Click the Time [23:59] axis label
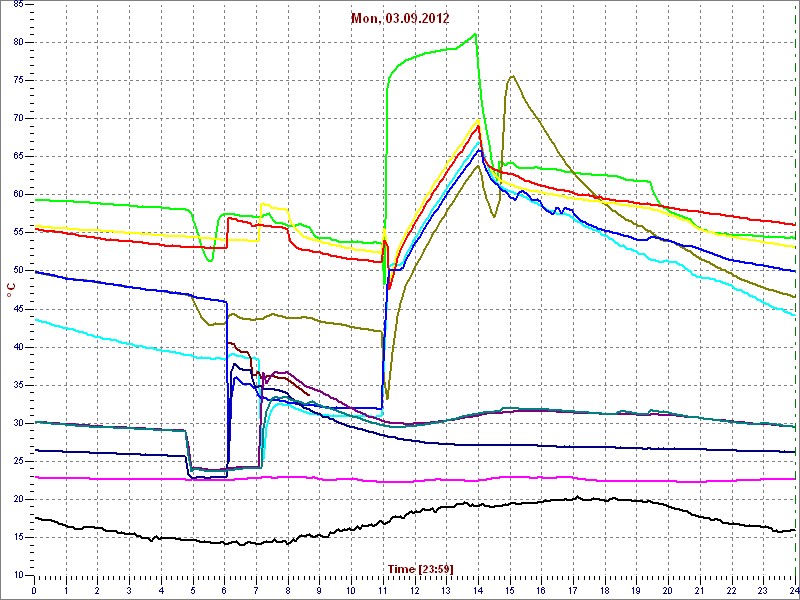800x600 pixels. [420, 568]
